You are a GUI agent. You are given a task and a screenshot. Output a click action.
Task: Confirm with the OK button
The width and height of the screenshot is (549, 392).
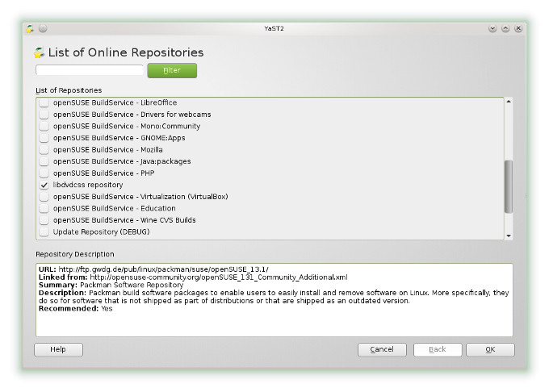tap(490, 349)
